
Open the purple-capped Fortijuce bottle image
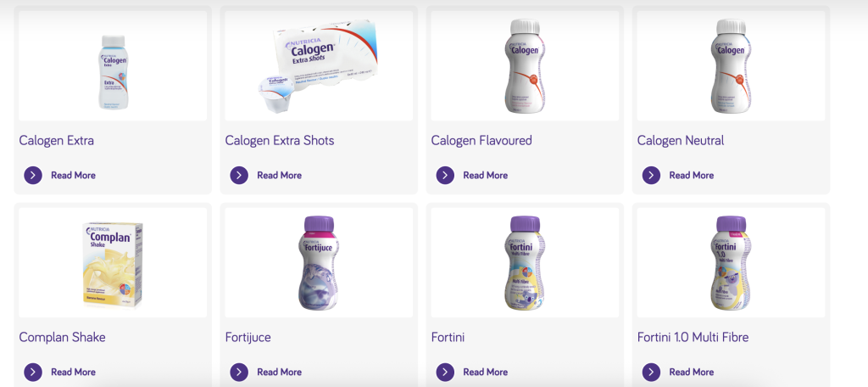319,263
